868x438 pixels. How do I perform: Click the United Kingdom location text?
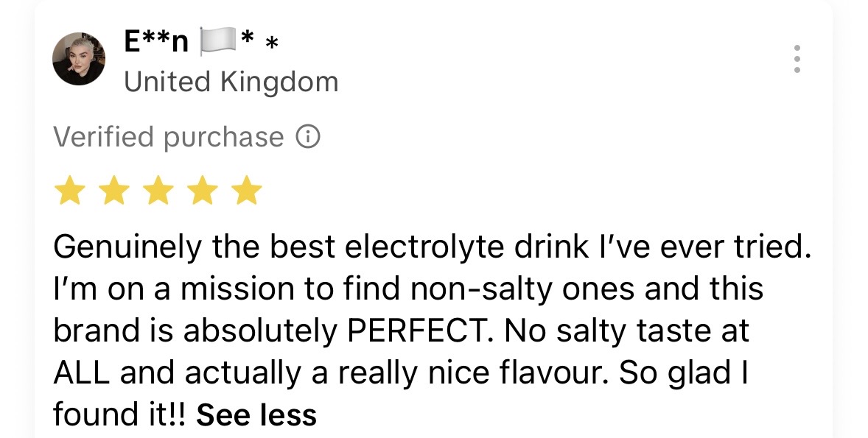point(231,82)
